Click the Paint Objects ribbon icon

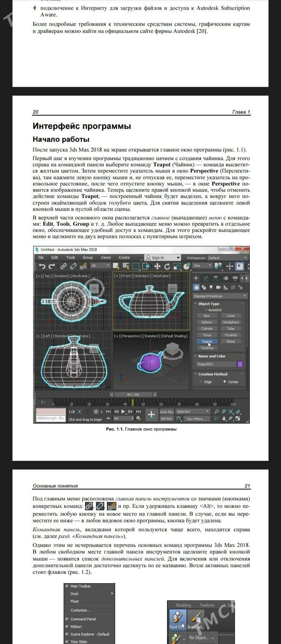(x=178, y=620)
